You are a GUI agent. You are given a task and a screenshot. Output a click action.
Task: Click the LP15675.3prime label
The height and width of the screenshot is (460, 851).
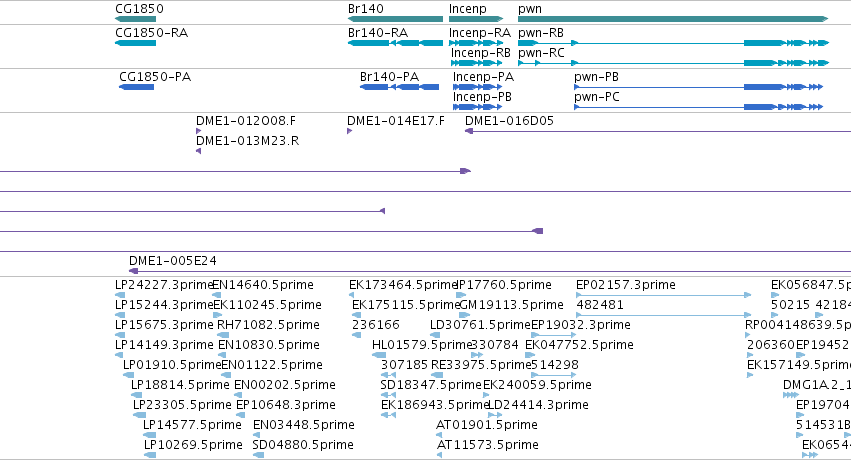click(x=164, y=325)
